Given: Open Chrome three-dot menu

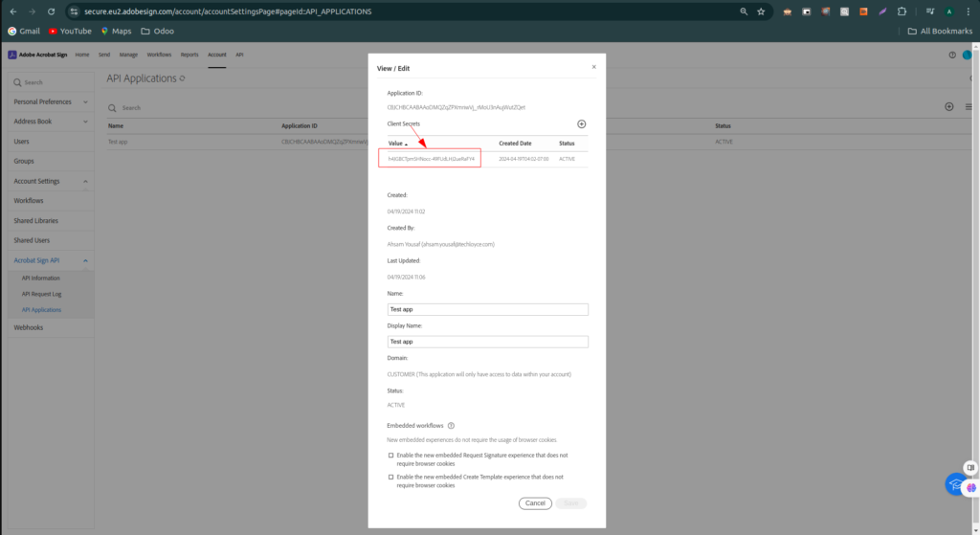Looking at the screenshot, I should pyautogui.click(x=968, y=11).
